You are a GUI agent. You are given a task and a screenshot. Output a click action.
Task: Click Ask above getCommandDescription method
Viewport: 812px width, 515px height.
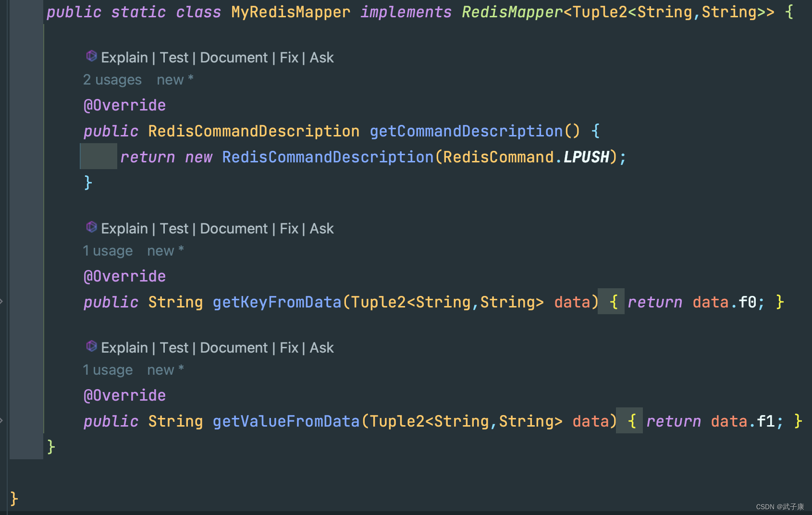tap(321, 58)
